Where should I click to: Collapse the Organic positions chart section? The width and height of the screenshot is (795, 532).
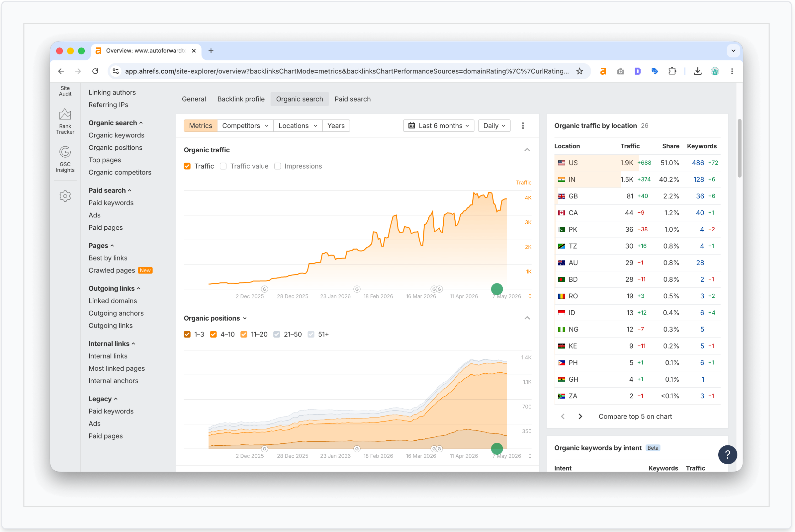pyautogui.click(x=527, y=318)
